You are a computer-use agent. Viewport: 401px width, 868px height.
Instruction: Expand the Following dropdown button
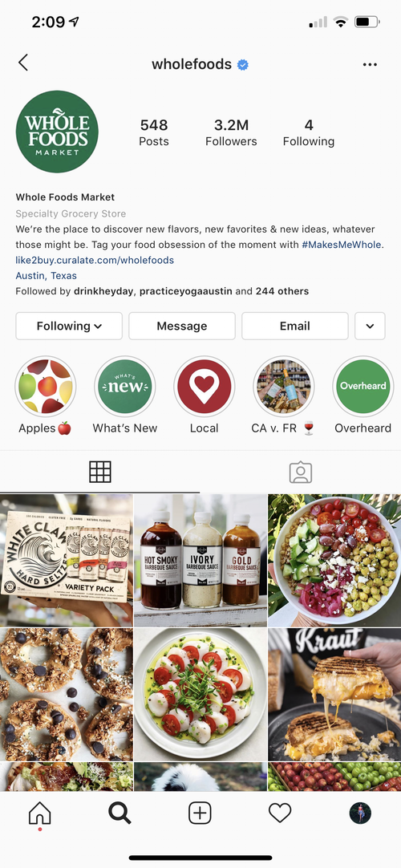coord(69,326)
